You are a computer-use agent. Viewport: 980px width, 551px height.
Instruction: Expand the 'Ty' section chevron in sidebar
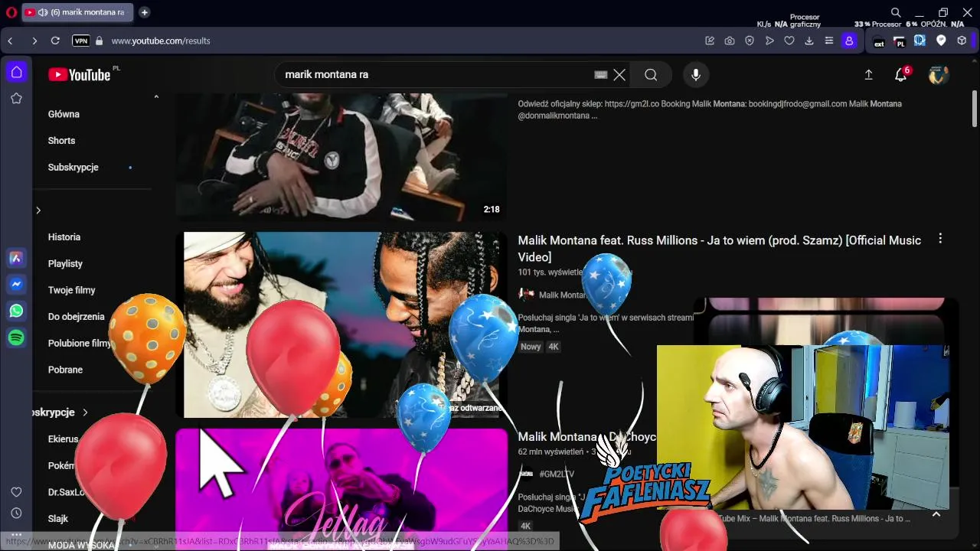point(38,210)
